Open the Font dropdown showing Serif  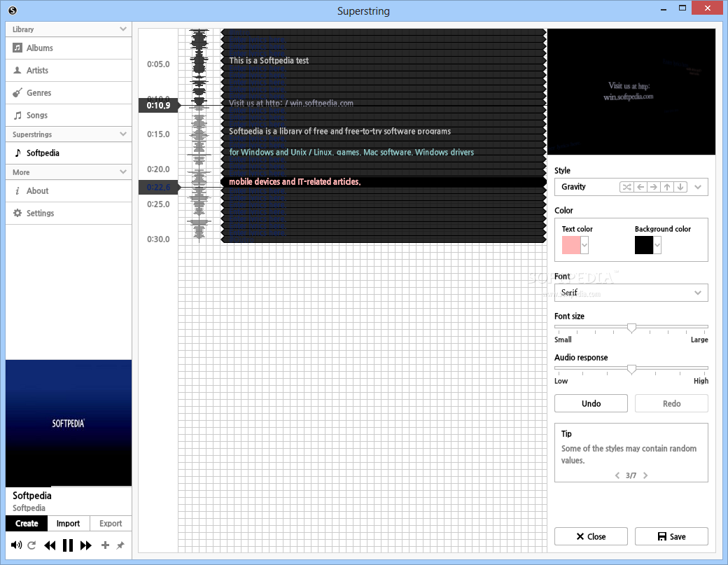[x=631, y=293]
